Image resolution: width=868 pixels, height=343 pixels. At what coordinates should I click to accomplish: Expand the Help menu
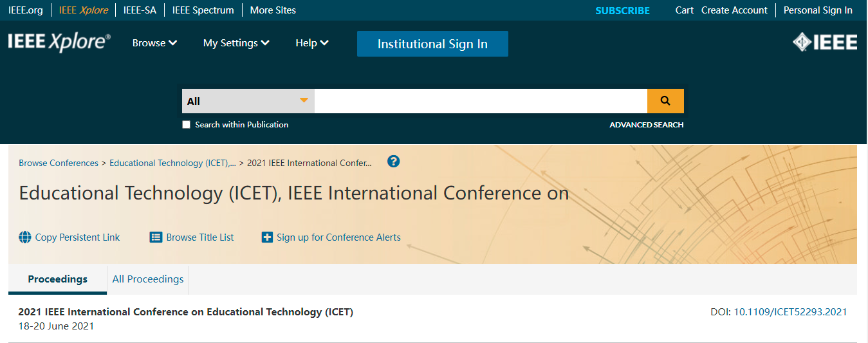312,43
